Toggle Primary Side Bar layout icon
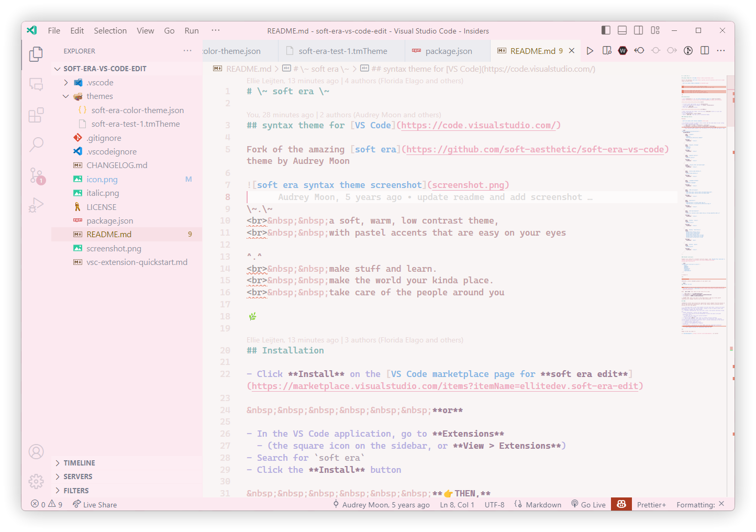The width and height of the screenshot is (756, 532). [606, 30]
